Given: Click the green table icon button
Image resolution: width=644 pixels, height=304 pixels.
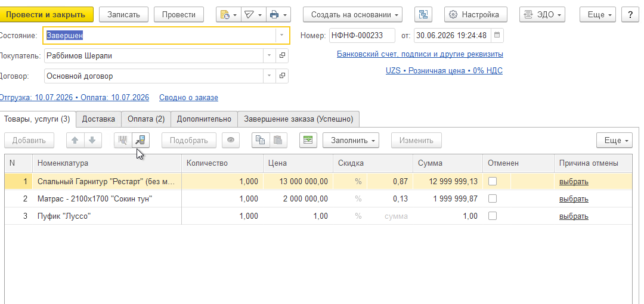Looking at the screenshot, I should point(308,140).
